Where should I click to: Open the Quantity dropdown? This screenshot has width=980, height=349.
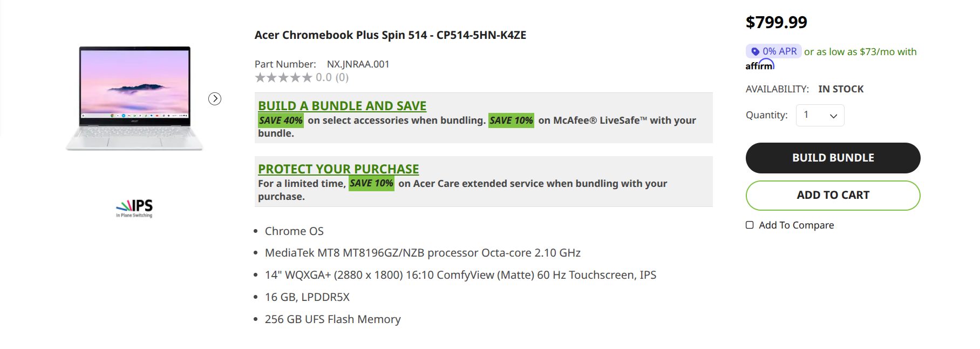point(820,115)
